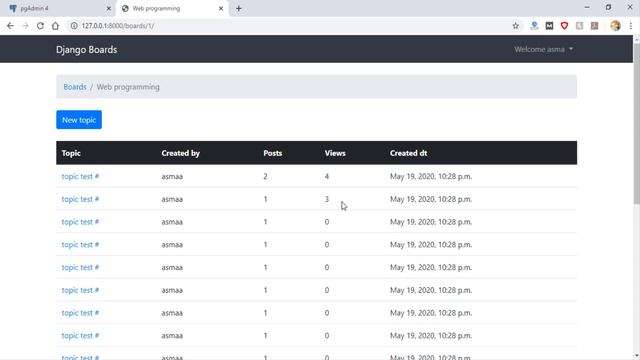Open the gray extension icon after shield
Viewport: 640px width, 360px height.
579,26
